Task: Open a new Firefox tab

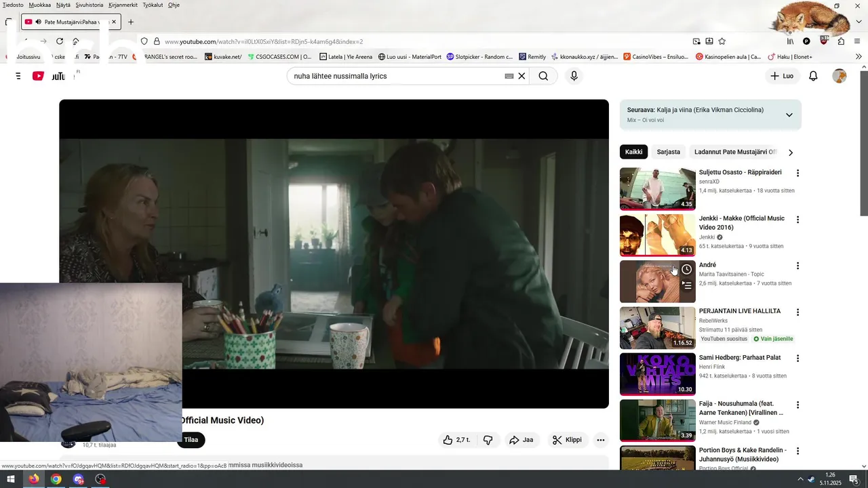Action: coord(131,22)
